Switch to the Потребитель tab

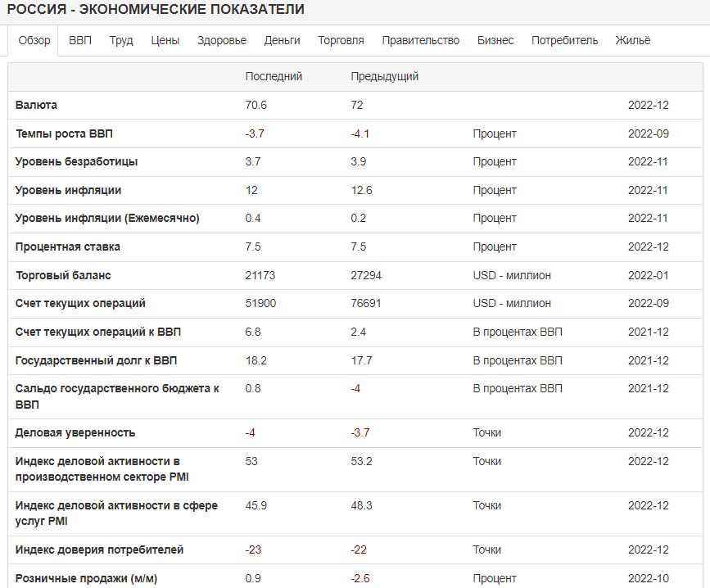point(564,41)
